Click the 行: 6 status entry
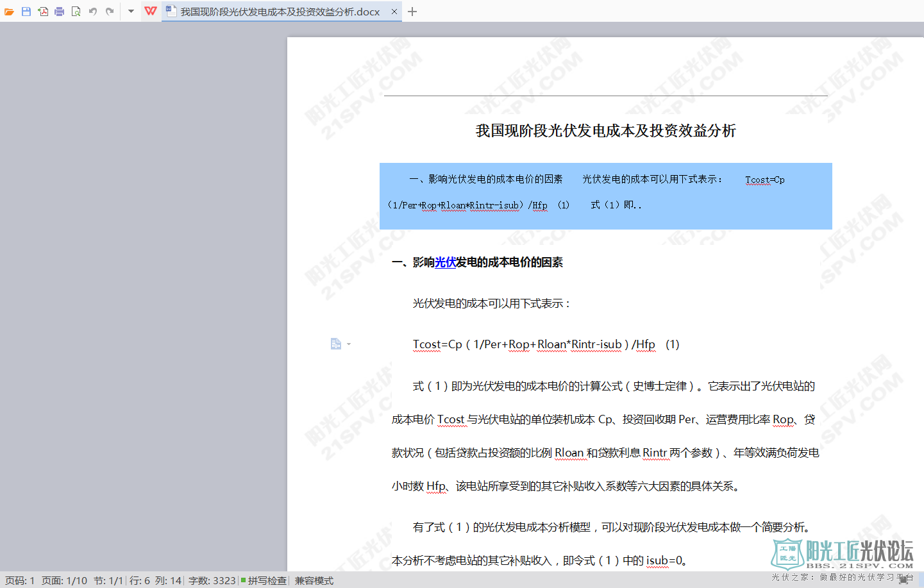This screenshot has width=924, height=588. pos(140,580)
